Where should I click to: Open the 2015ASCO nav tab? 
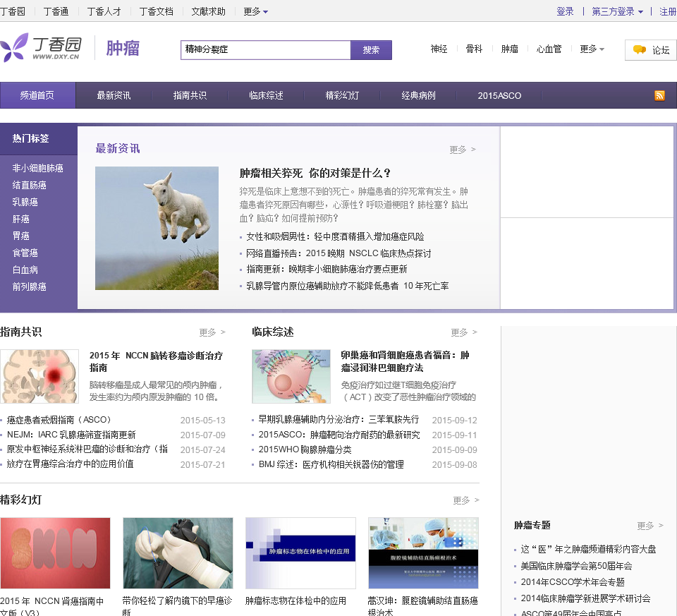pos(499,95)
